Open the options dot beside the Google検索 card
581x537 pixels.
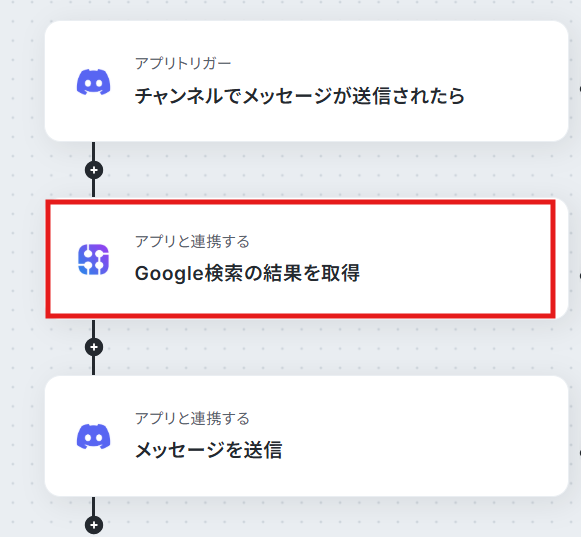[x=580, y=276]
